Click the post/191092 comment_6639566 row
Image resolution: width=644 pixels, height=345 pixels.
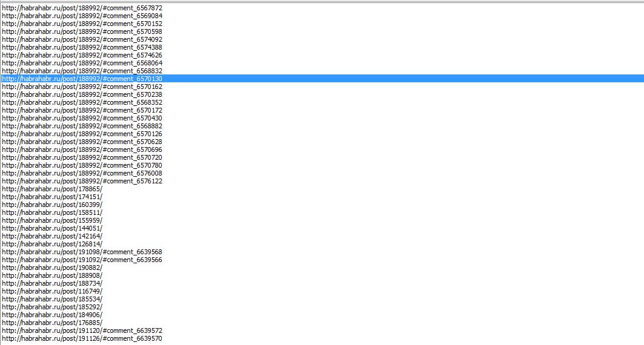(x=82, y=260)
